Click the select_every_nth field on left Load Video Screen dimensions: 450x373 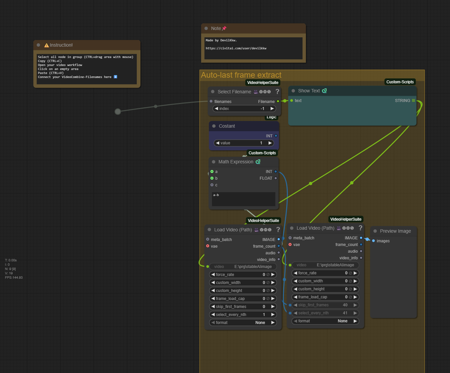(x=243, y=314)
